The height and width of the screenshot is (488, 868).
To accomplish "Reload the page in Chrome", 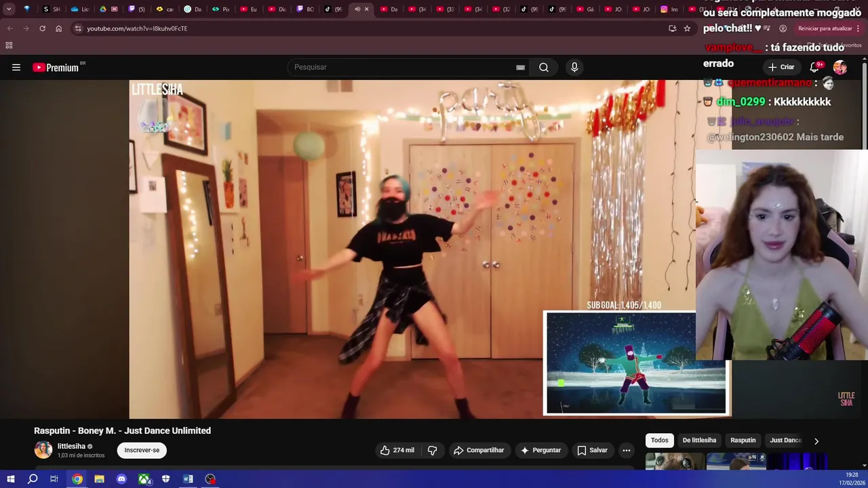I will click(42, 28).
